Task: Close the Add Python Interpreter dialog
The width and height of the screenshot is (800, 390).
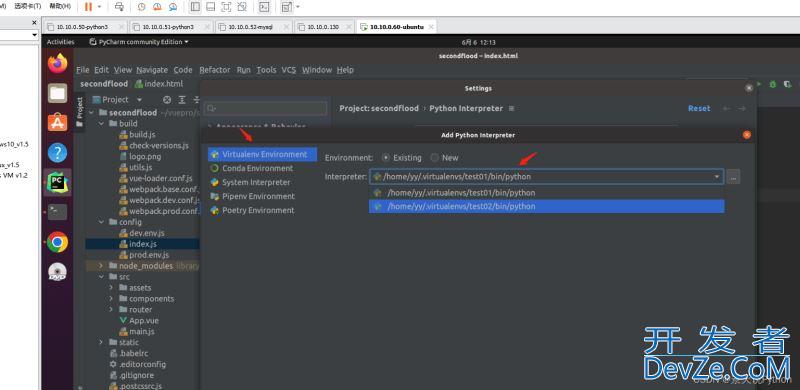Action: click(x=747, y=135)
